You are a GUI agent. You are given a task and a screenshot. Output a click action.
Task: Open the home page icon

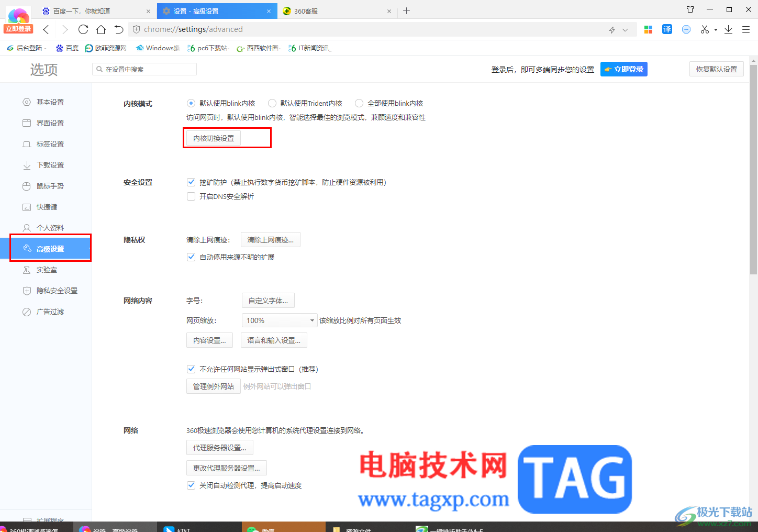coord(101,29)
